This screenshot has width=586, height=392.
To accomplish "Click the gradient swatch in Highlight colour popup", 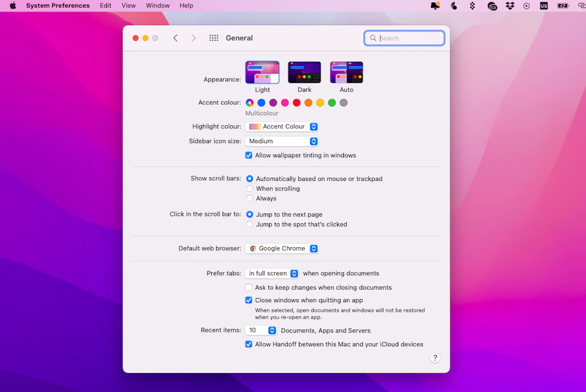I will pyautogui.click(x=255, y=126).
